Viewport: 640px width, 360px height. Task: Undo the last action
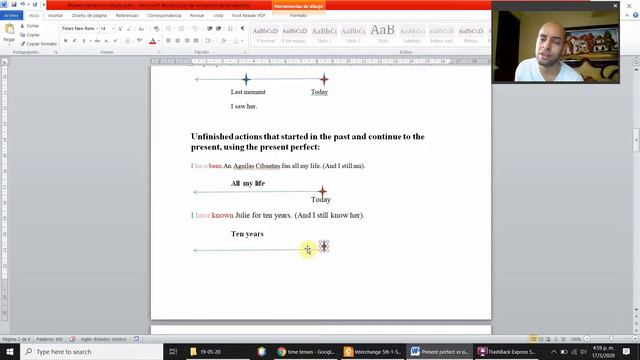click(x=23, y=4)
